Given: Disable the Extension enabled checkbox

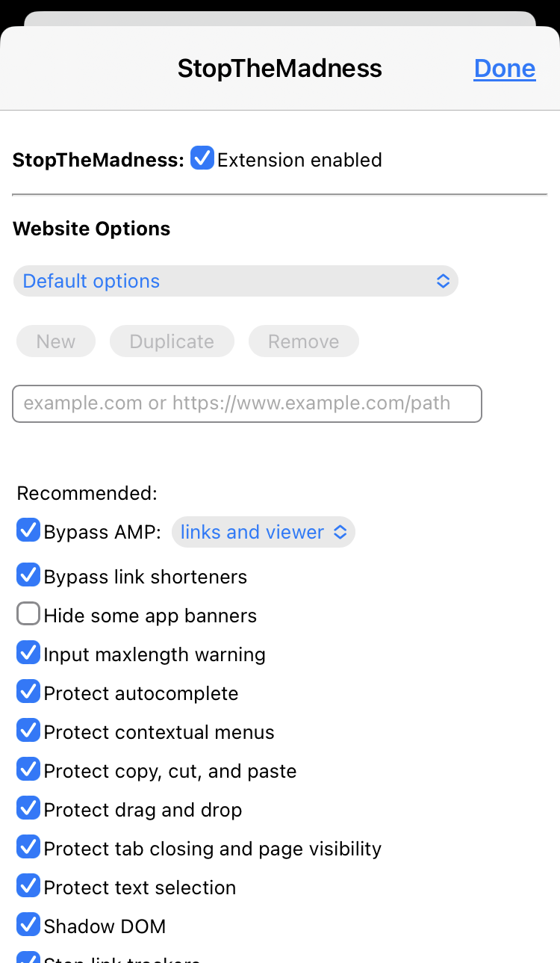Looking at the screenshot, I should click(x=202, y=158).
